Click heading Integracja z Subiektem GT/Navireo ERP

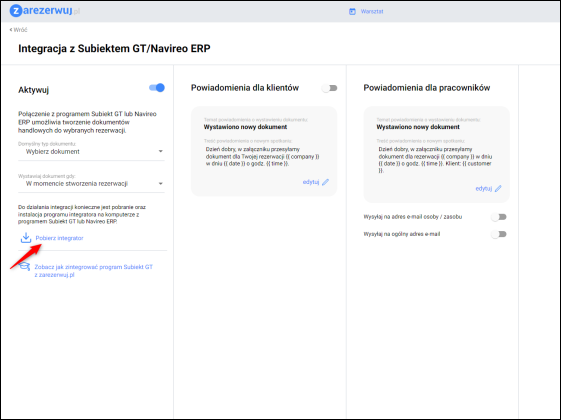tap(114, 48)
